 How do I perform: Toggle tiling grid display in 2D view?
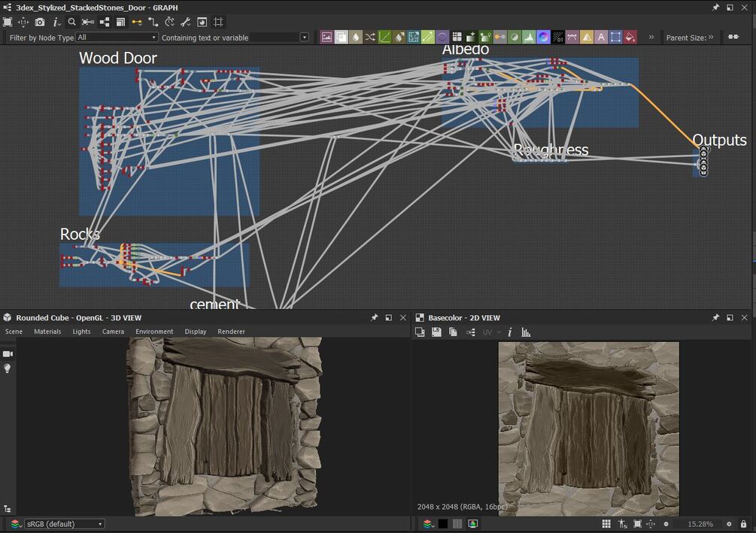click(x=606, y=524)
